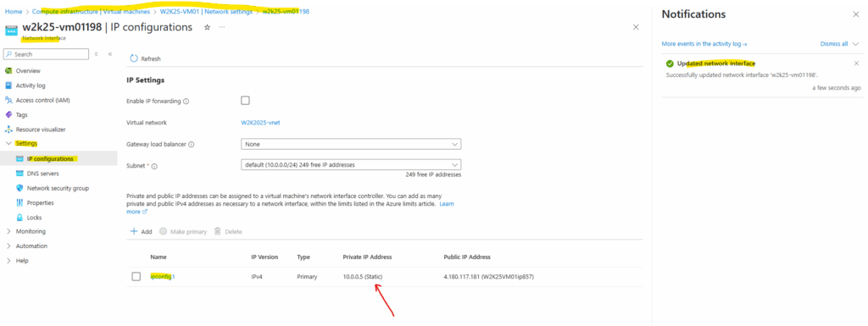Viewport: 868px width, 326px height.
Task: Collapse the sidebar with double chevron
Action: 109,54
